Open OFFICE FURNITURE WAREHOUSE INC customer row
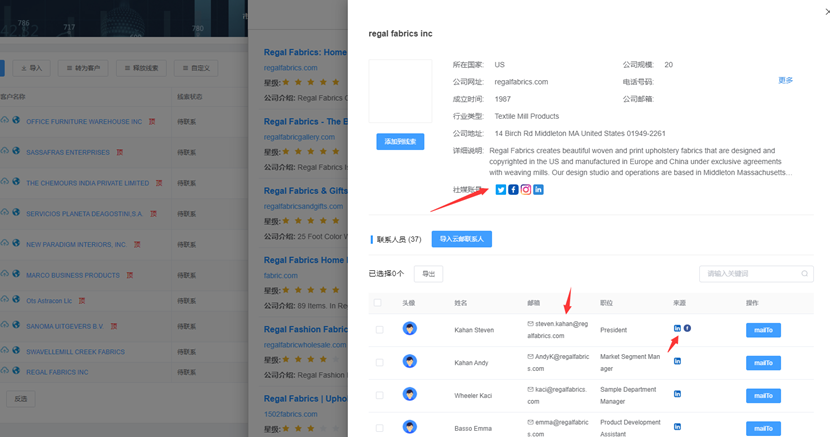The width and height of the screenshot is (830, 437). coord(84,122)
